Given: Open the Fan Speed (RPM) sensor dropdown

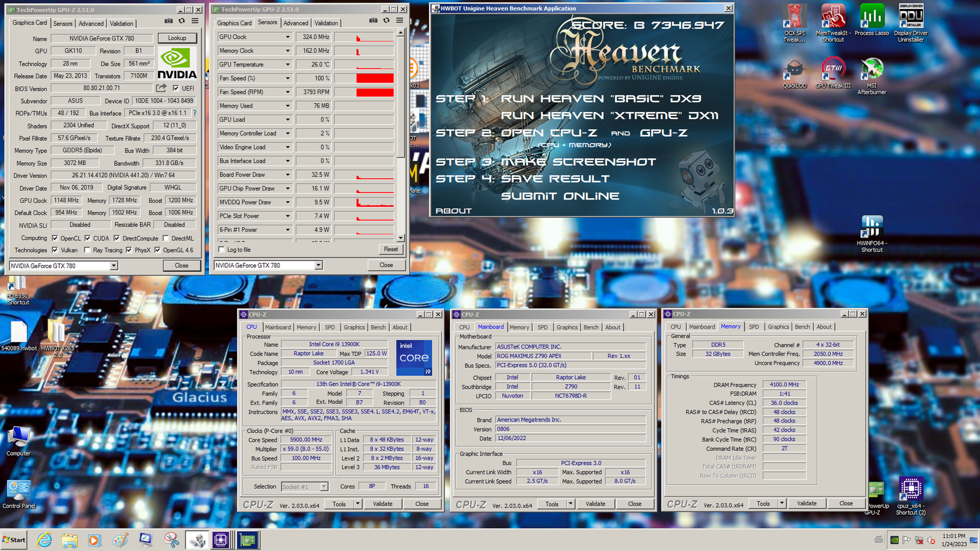Looking at the screenshot, I should pyautogui.click(x=287, y=92).
